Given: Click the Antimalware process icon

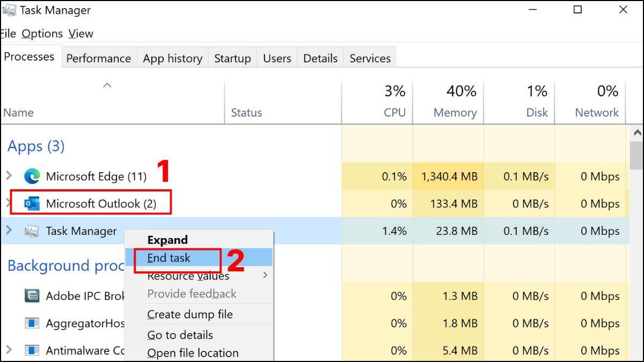Looking at the screenshot, I should pyautogui.click(x=32, y=351).
